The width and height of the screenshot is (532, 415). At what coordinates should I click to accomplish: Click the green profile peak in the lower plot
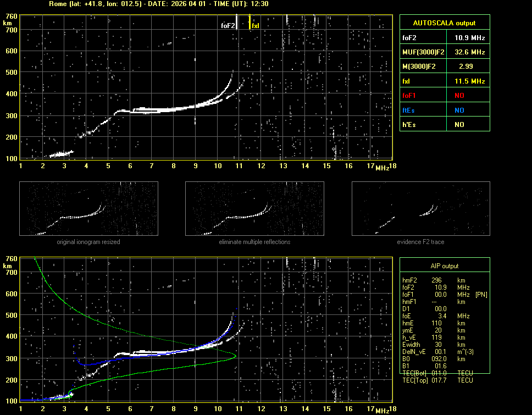[x=236, y=356]
